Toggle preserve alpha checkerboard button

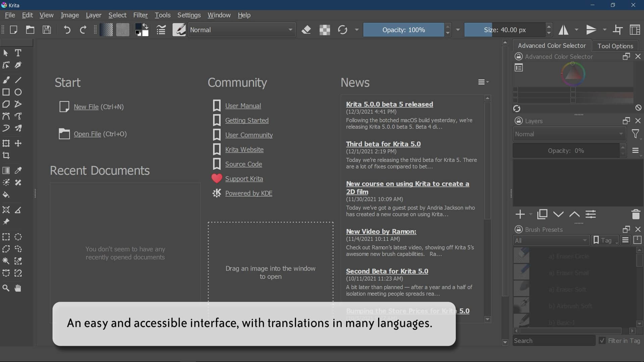point(324,30)
